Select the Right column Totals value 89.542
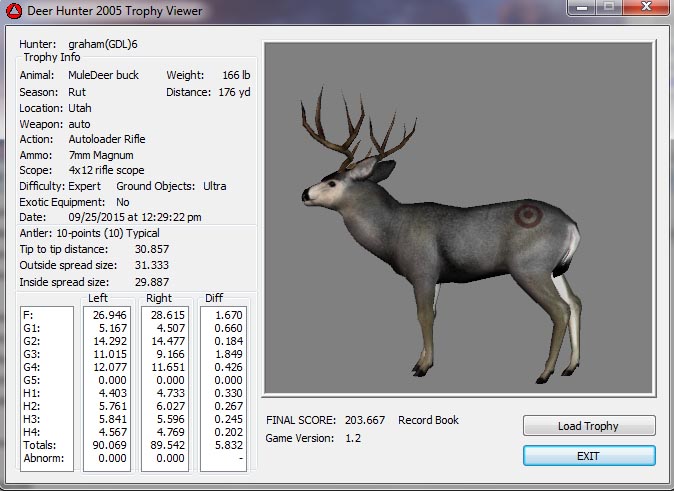 [x=165, y=444]
